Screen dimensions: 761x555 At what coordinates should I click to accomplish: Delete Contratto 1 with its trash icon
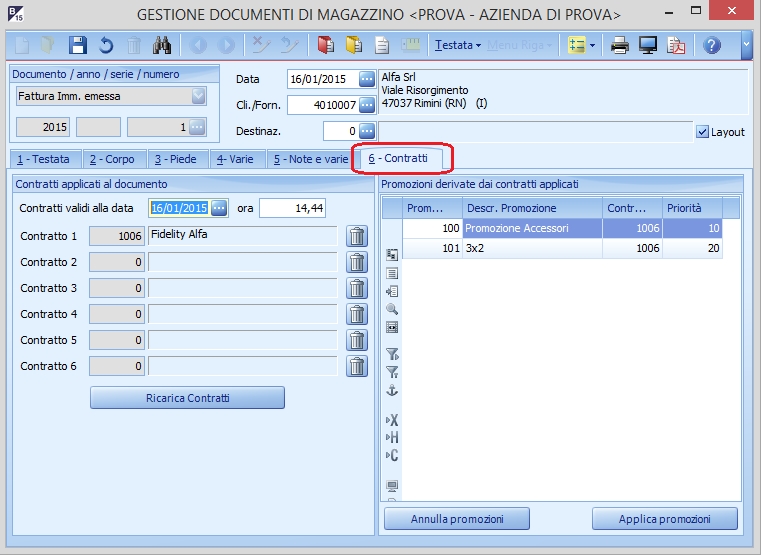click(357, 236)
